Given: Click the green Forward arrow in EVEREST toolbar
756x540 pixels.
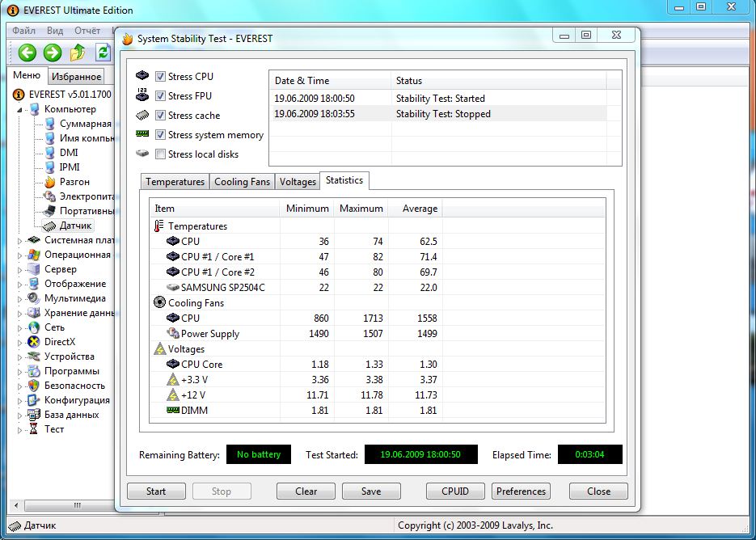Looking at the screenshot, I should pos(53,53).
